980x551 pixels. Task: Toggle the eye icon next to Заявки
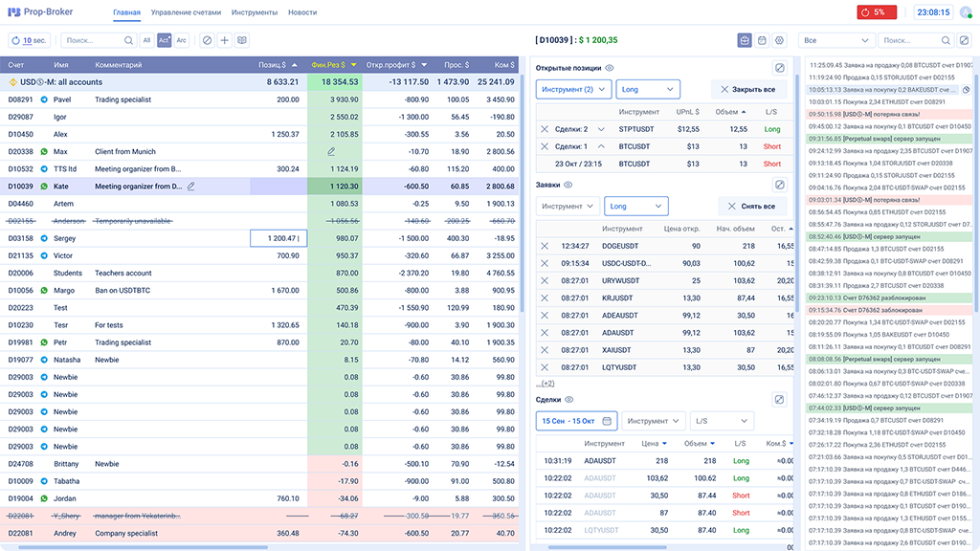click(x=568, y=184)
